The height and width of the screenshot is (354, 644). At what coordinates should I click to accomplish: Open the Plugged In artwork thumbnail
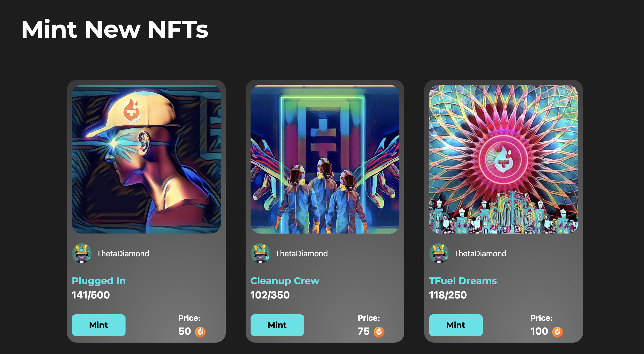(146, 159)
